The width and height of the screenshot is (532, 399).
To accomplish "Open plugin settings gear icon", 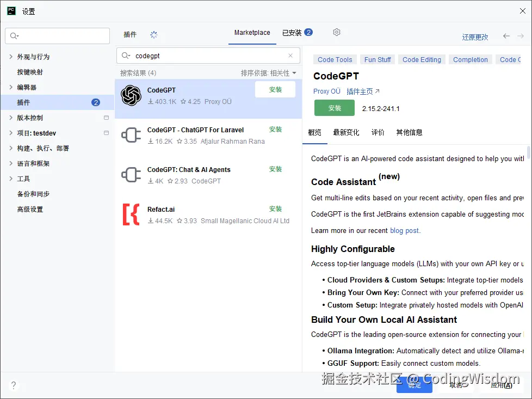I will pyautogui.click(x=336, y=32).
